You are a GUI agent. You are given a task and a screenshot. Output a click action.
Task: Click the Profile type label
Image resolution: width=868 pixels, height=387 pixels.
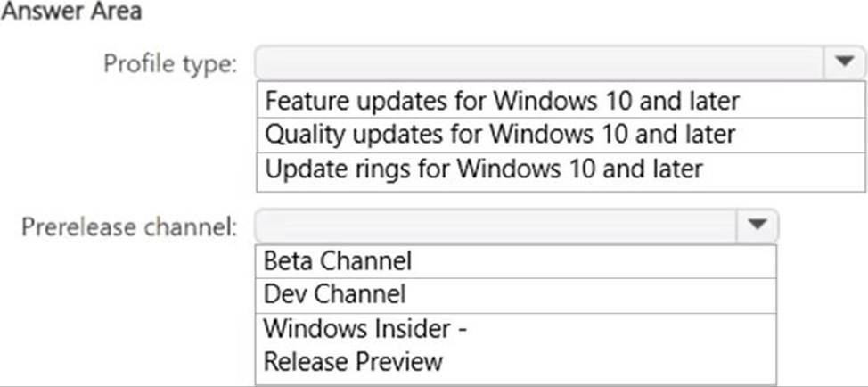(x=170, y=64)
